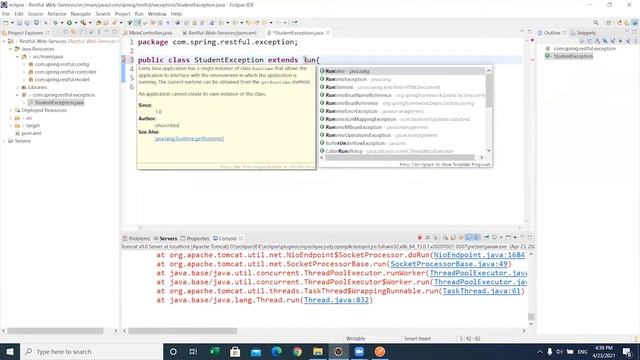Click the New file toolbar icon
This screenshot has width=640, height=360.
(x=6, y=23)
